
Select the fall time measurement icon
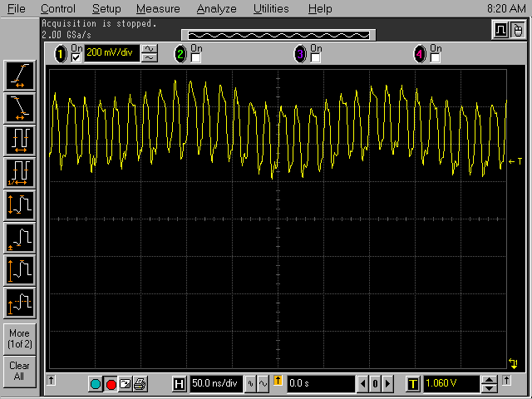coord(19,106)
